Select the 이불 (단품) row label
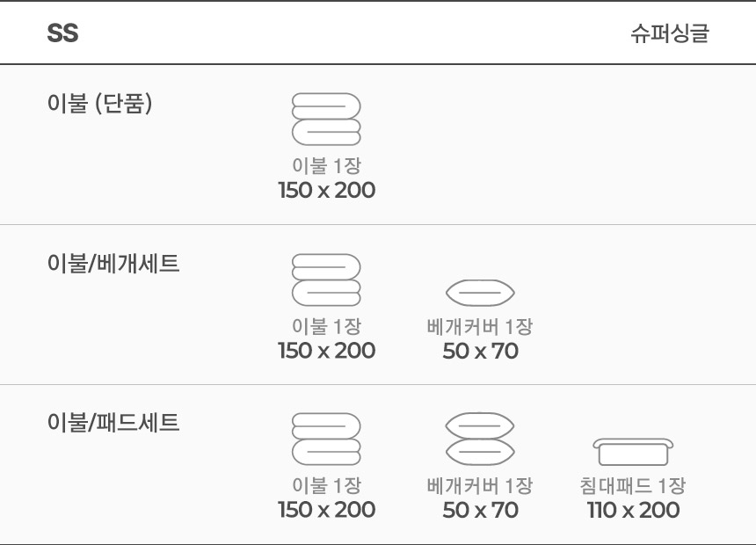This screenshot has width=756, height=545. [x=100, y=103]
